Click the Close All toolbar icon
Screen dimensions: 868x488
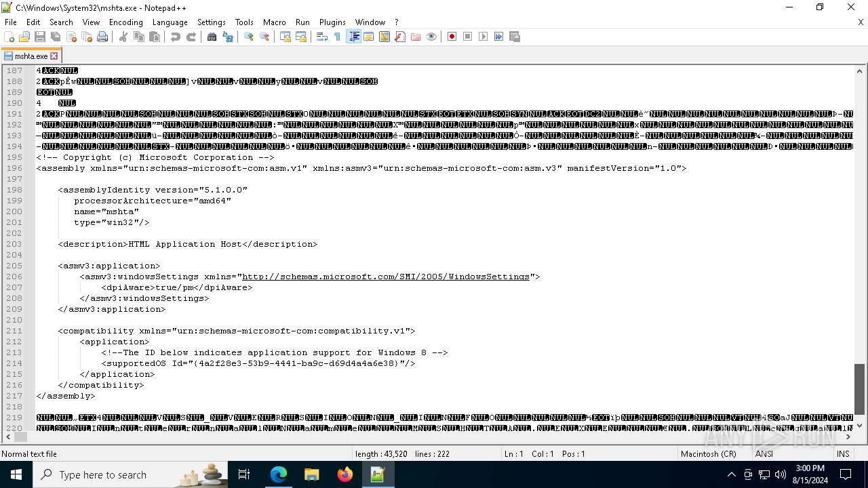coord(87,37)
